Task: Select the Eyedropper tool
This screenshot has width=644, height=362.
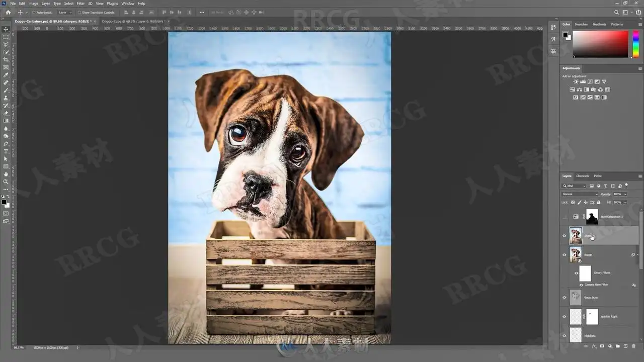Action: tap(6, 75)
